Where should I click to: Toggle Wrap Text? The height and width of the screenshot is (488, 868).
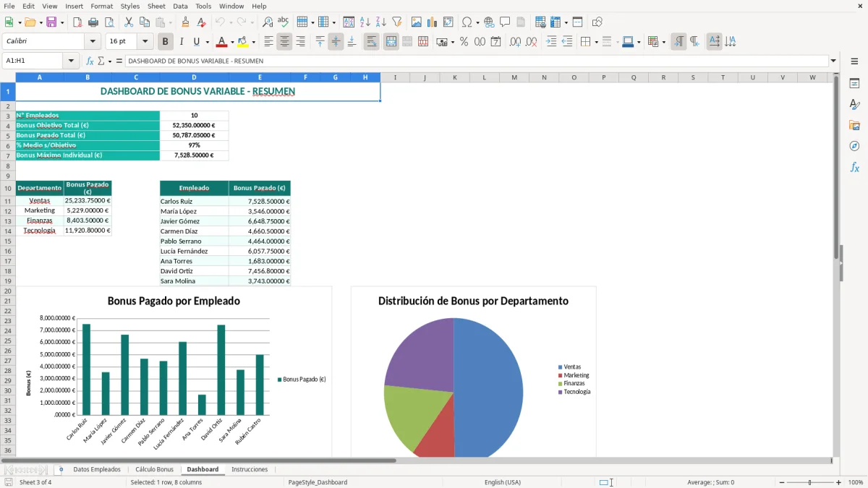(371, 42)
